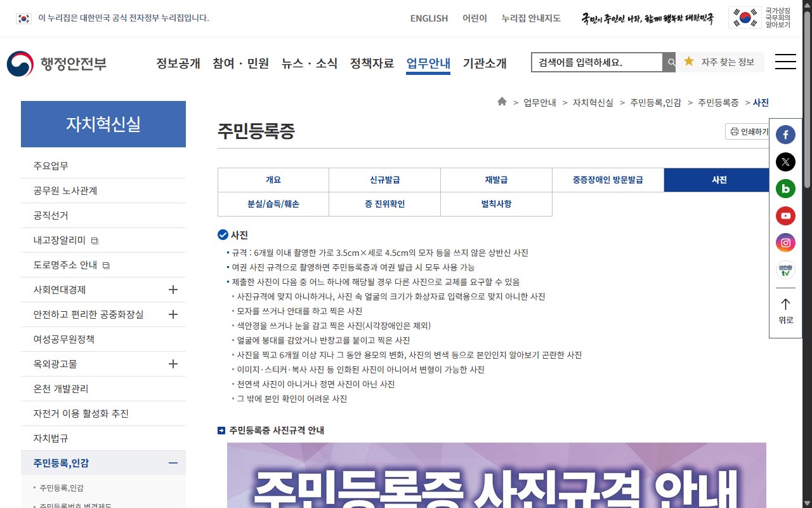
Task: Select the 분실/습득/훼손 tab
Action: 273,204
